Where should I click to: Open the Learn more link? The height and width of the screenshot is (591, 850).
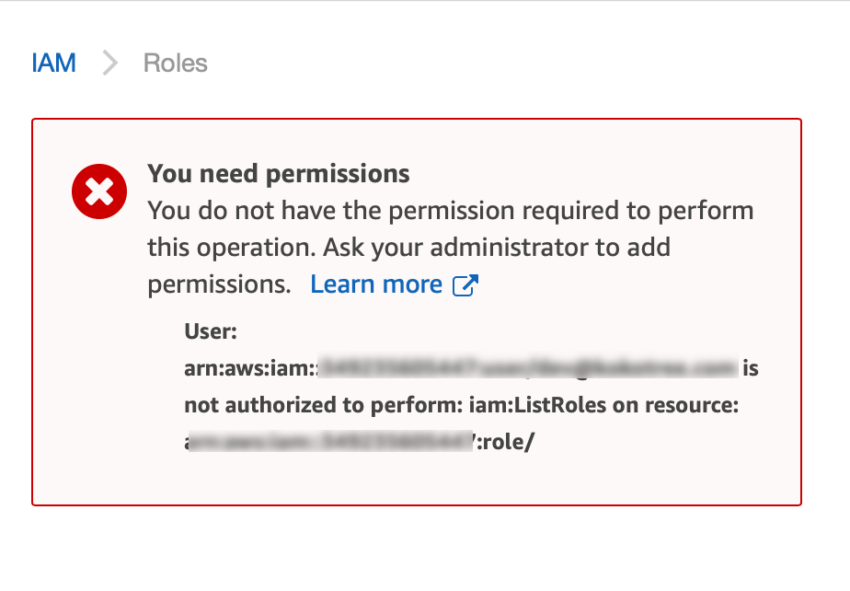(x=376, y=284)
